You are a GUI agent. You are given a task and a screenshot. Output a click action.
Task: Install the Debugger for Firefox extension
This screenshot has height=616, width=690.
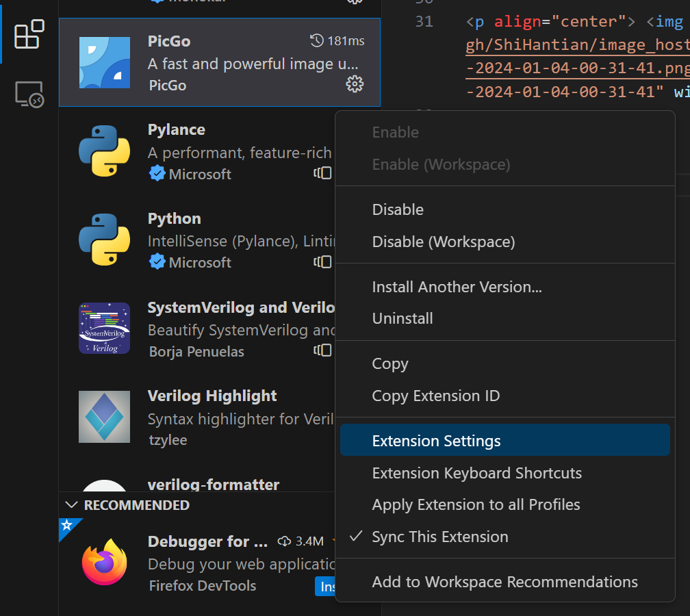[326, 586]
